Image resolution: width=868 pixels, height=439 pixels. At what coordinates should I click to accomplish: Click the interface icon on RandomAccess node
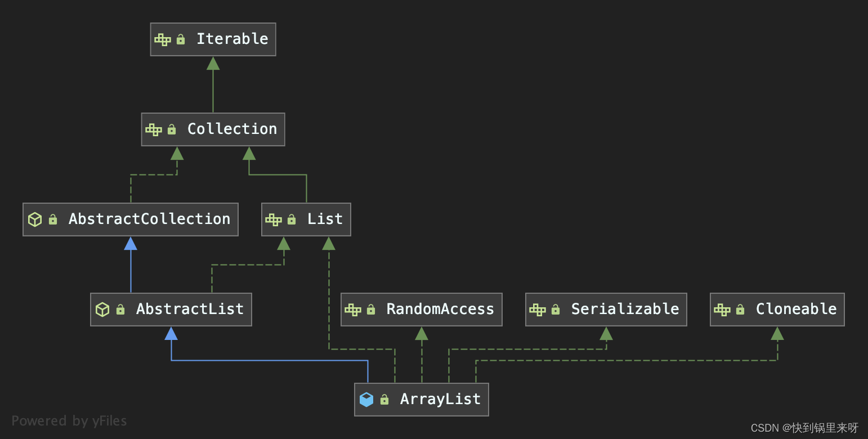(353, 310)
